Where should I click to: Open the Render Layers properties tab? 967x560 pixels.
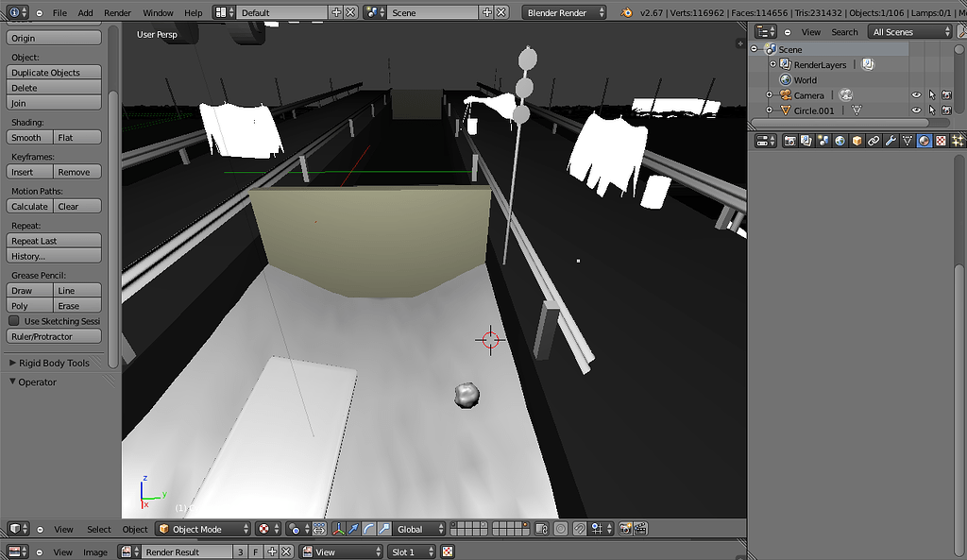[x=806, y=142]
